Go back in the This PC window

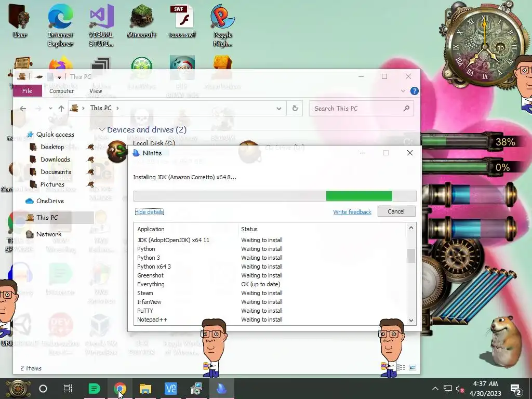[23, 109]
